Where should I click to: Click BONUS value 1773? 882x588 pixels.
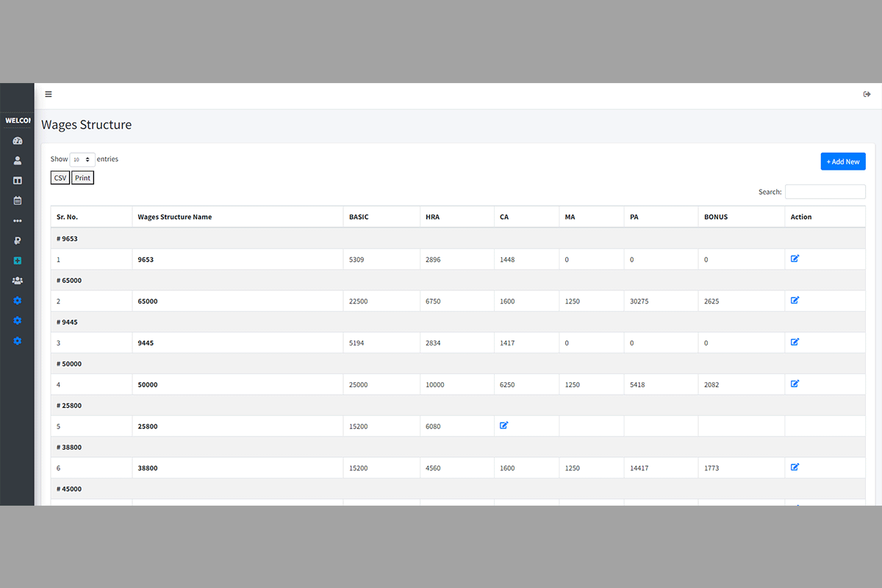pos(711,468)
